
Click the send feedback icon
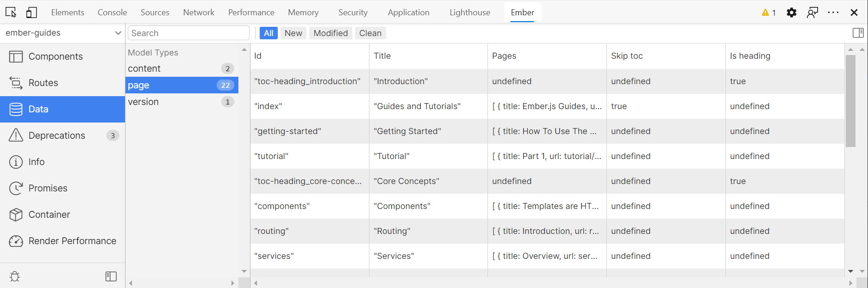812,12
